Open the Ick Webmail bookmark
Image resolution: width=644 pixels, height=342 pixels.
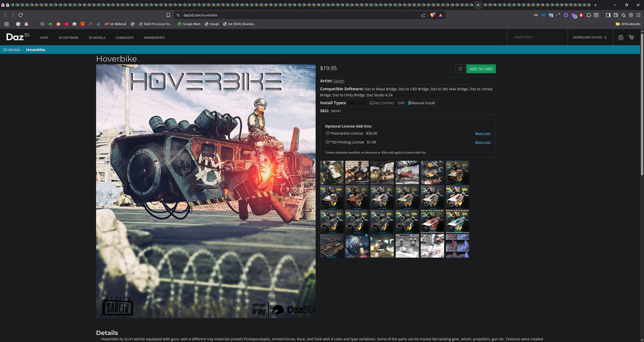coord(116,24)
